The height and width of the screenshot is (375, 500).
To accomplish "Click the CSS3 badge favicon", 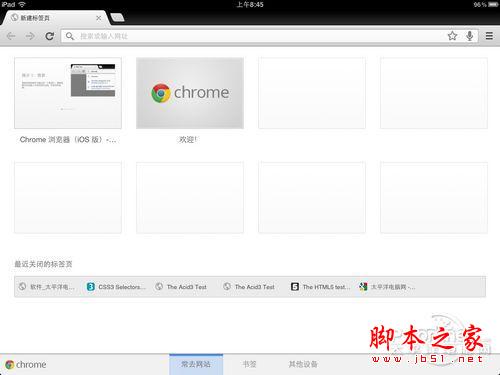I will (x=90, y=287).
